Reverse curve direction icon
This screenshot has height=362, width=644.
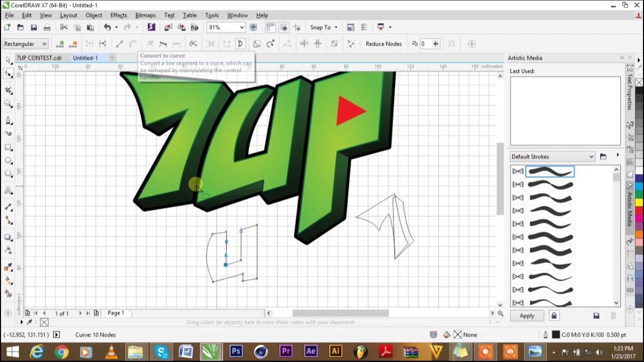193,44
